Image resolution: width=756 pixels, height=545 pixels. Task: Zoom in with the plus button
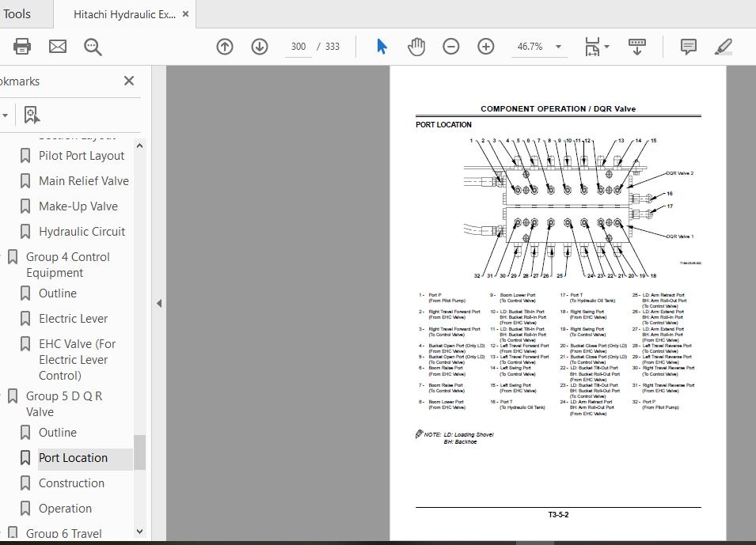click(x=485, y=47)
